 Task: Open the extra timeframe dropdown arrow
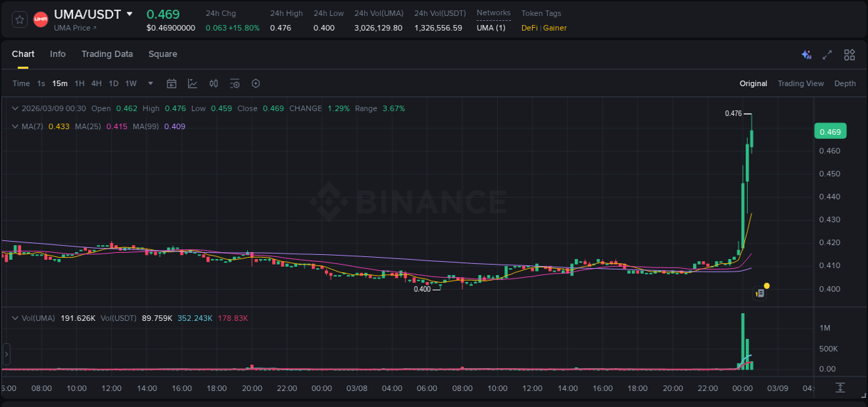[x=149, y=83]
